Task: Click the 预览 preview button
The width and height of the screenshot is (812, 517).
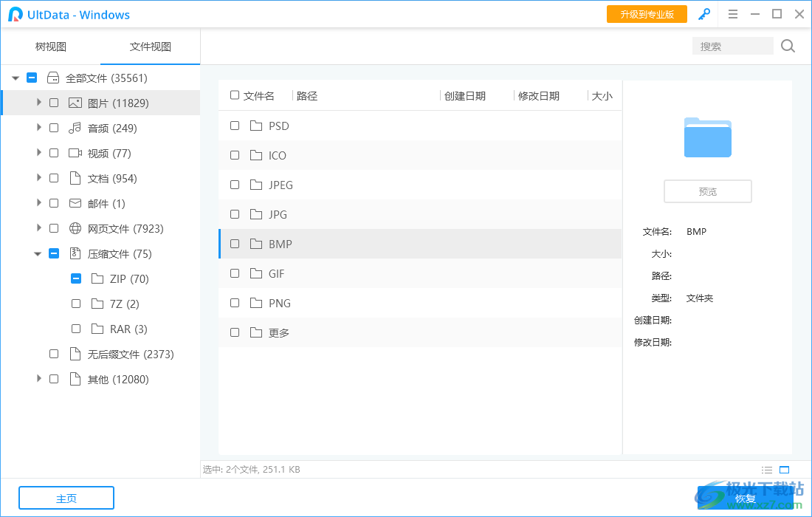Action: click(x=707, y=191)
